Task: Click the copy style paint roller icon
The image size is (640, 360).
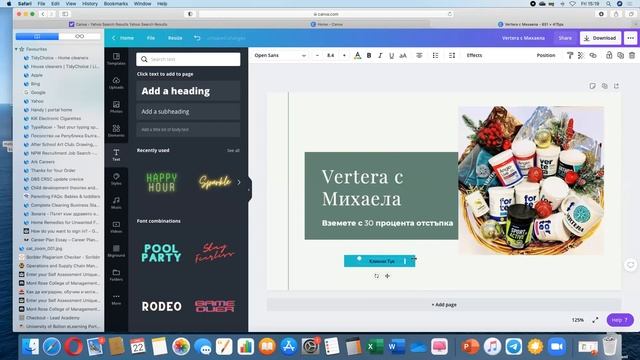Action: click(x=570, y=56)
